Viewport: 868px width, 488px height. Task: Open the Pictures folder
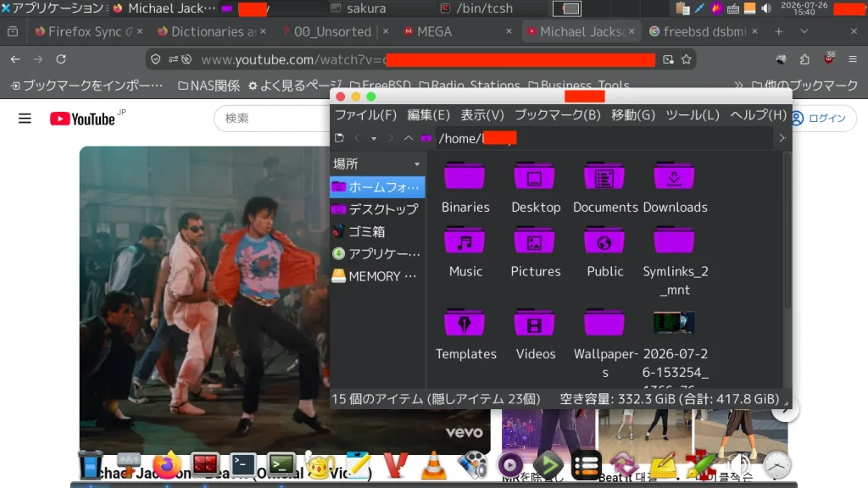pyautogui.click(x=534, y=241)
